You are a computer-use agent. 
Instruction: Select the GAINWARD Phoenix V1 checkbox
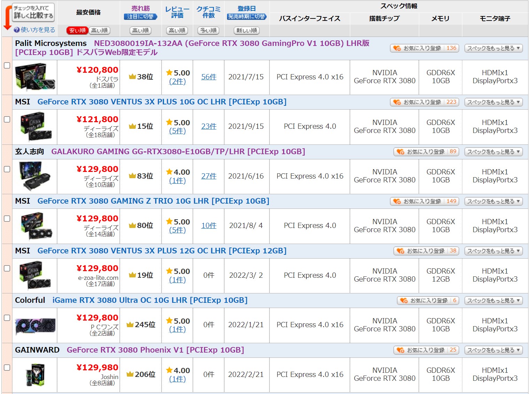pyautogui.click(x=7, y=368)
